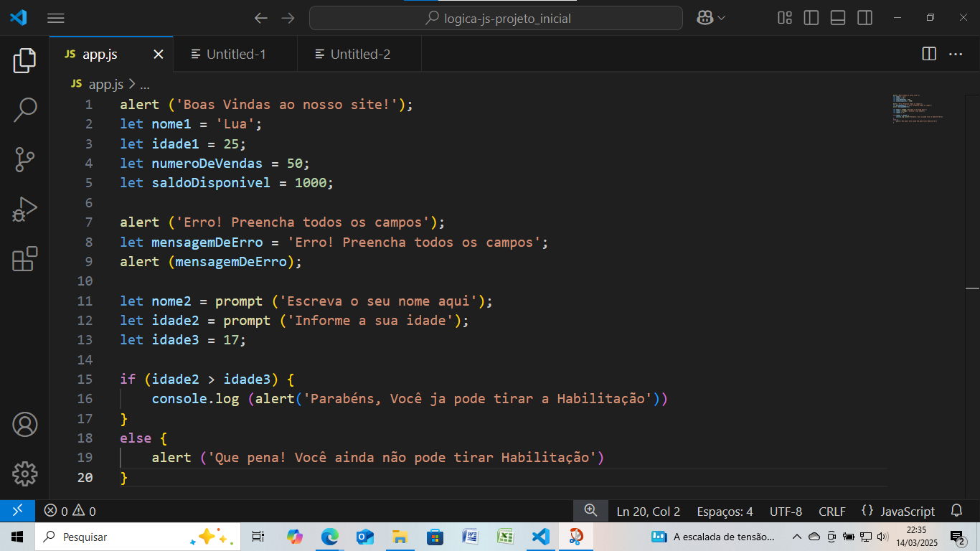Screen dimensions: 980x551
Task: Open notifications bell in status bar
Action: 956,511
